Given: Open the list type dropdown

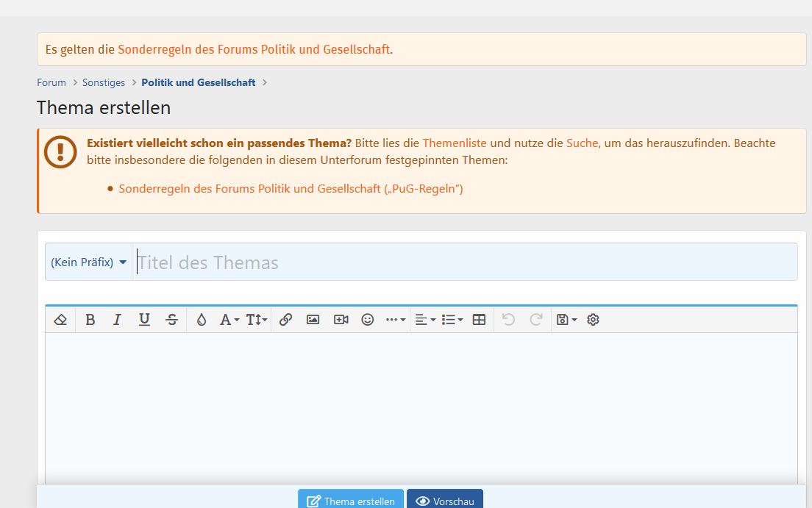Looking at the screenshot, I should click(452, 320).
